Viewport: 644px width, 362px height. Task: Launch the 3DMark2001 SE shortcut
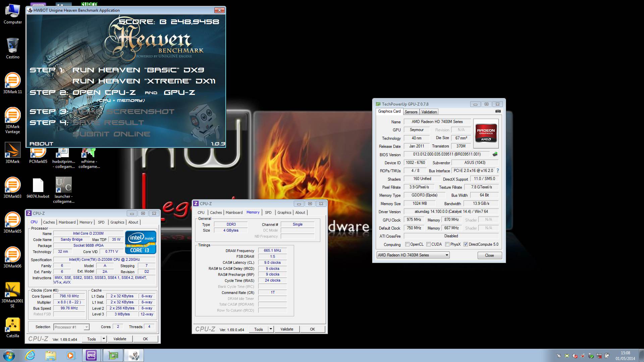click(12, 295)
